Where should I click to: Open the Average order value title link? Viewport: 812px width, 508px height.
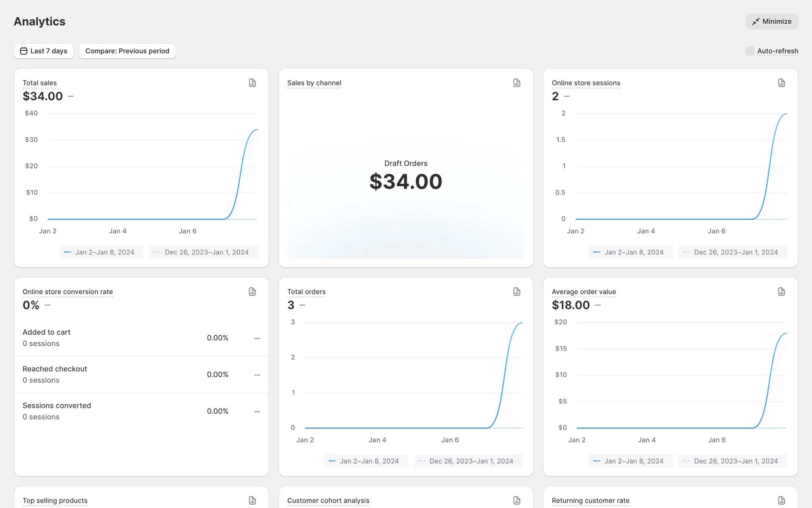pos(584,292)
